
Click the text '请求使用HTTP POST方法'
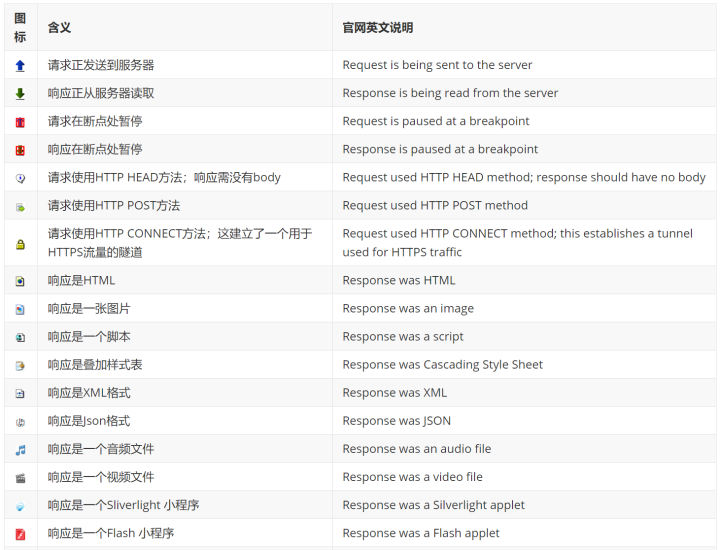click(x=113, y=205)
